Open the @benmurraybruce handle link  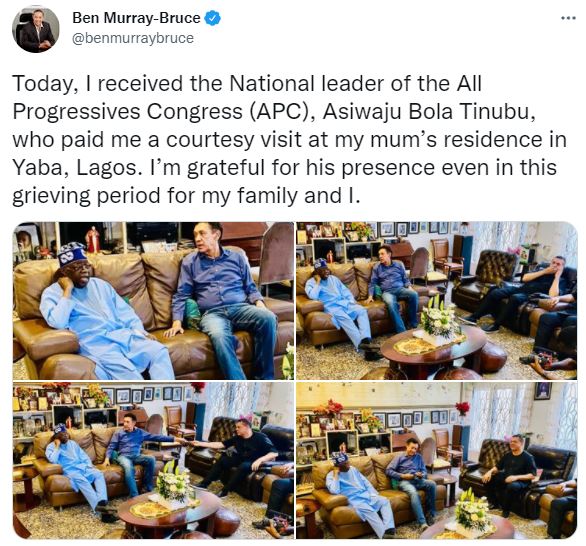[x=133, y=38]
